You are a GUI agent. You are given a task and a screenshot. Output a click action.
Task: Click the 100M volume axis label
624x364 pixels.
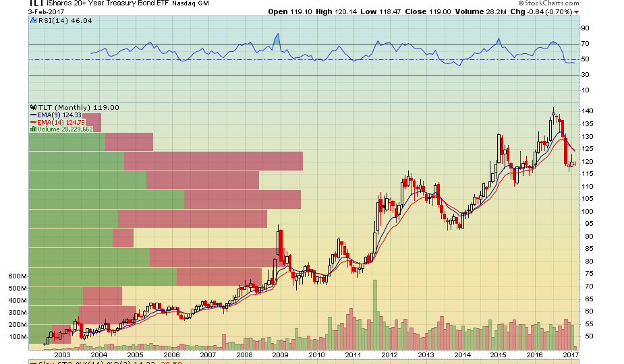(18, 337)
